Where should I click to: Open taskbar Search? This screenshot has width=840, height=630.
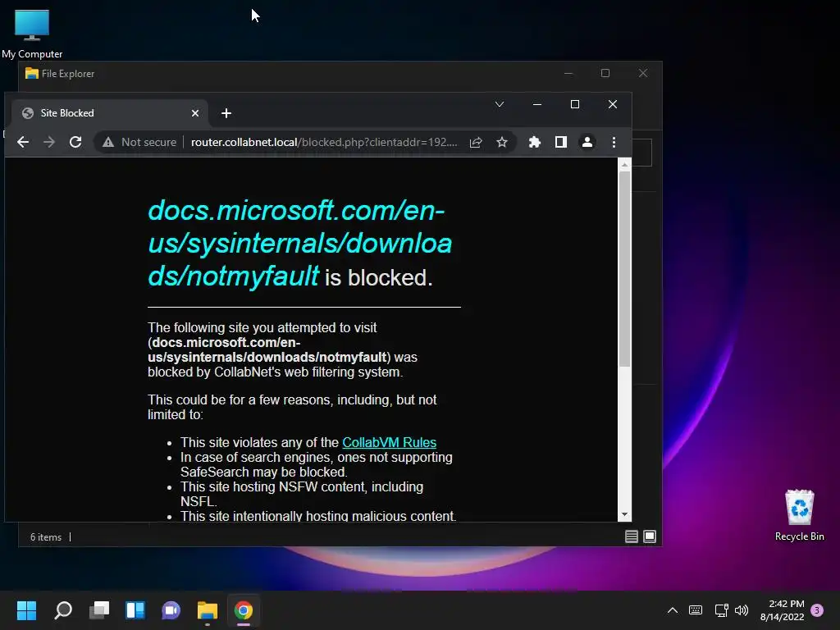pos(63,610)
